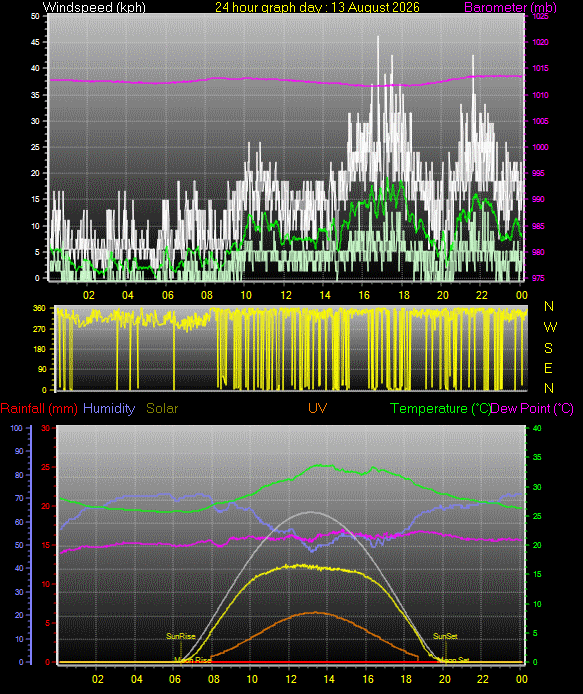The image size is (583, 694).
Task: Select the "Humidity" legend label
Action: coord(109,408)
